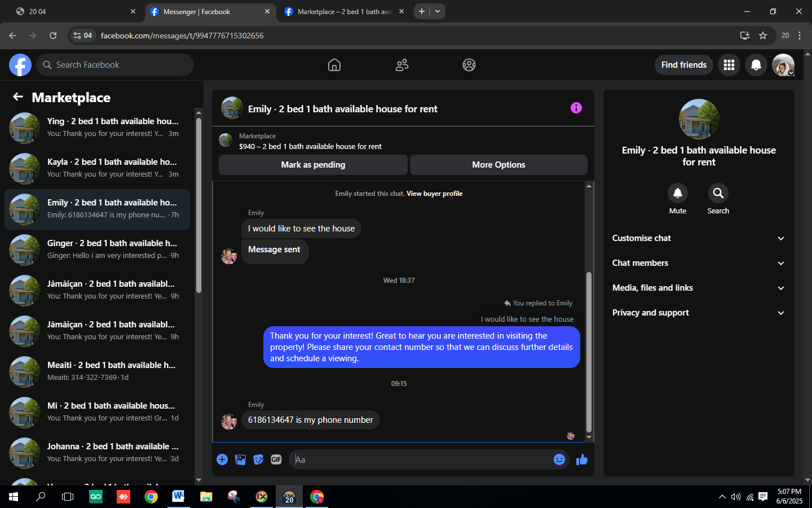
Task: Open Chrome's three-dot menu
Action: tap(800, 36)
